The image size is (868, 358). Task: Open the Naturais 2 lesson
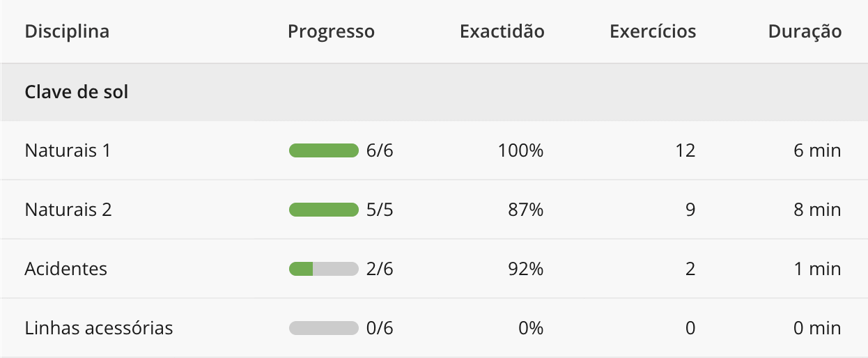(68, 210)
